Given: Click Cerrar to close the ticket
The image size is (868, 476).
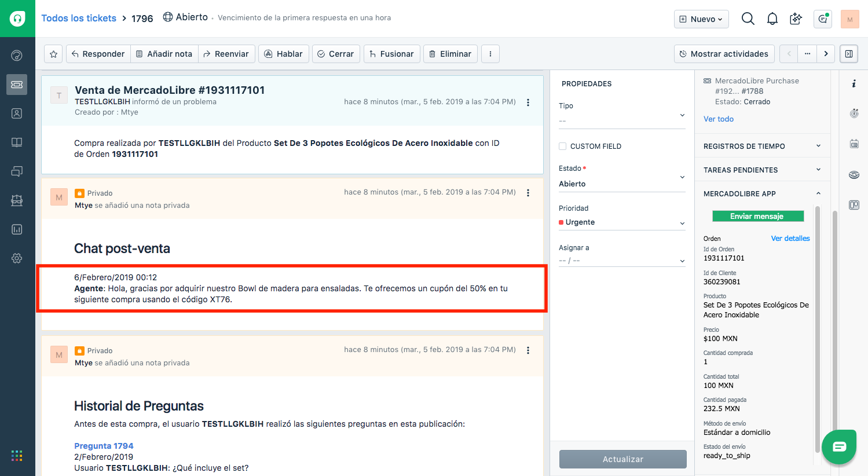Looking at the screenshot, I should tap(336, 54).
